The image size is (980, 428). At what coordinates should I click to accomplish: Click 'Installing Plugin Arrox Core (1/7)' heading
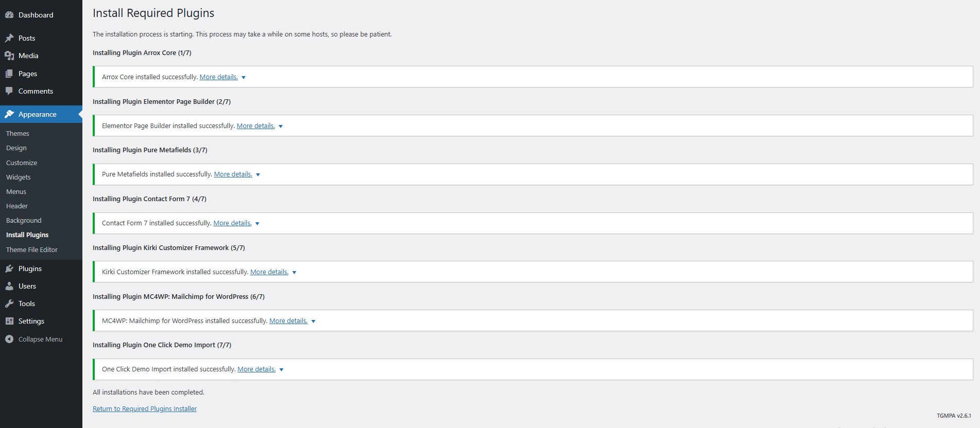tap(142, 53)
